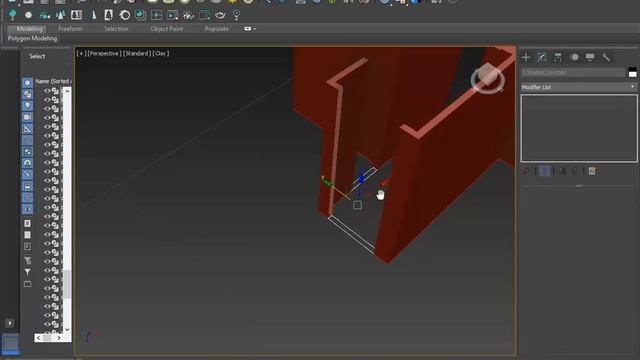Select the Modeling ribbon tab
The width and height of the screenshot is (640, 360).
pos(29,29)
